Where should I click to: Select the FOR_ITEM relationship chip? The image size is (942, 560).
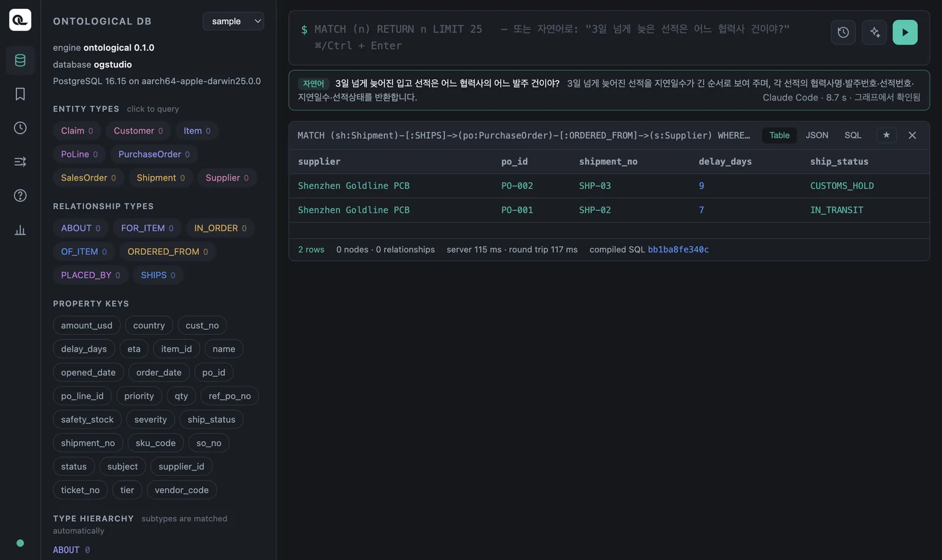(147, 228)
